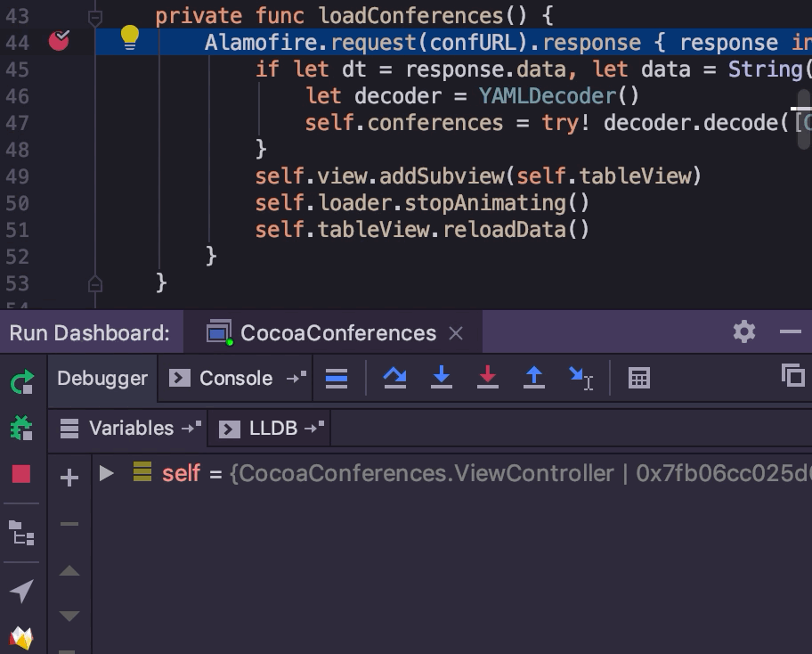Click the yellow lightbulb intention icon
Image resolution: width=812 pixels, height=654 pixels.
click(x=130, y=37)
